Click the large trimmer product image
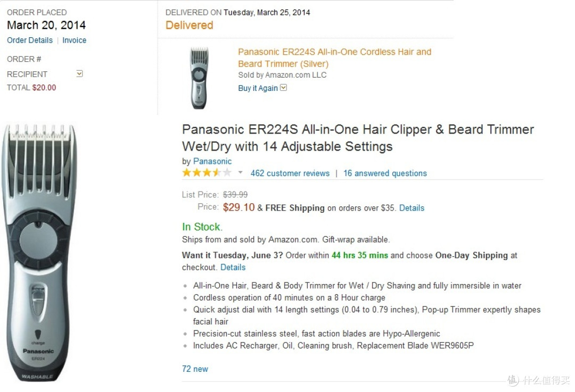Screen dimensions: 575x392 click(39, 253)
